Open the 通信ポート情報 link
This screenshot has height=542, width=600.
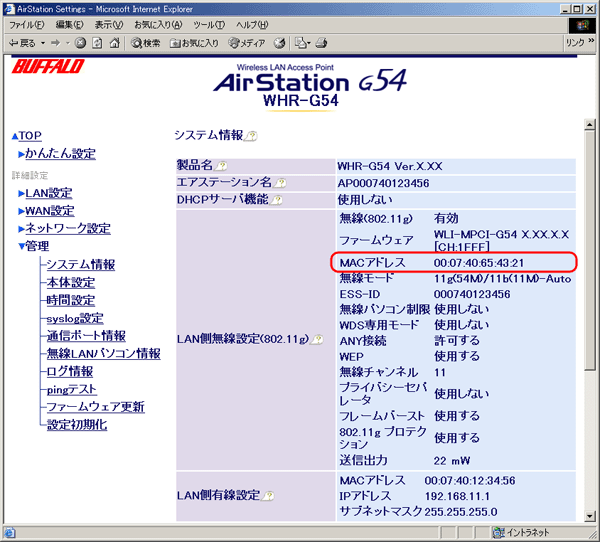coord(86,336)
